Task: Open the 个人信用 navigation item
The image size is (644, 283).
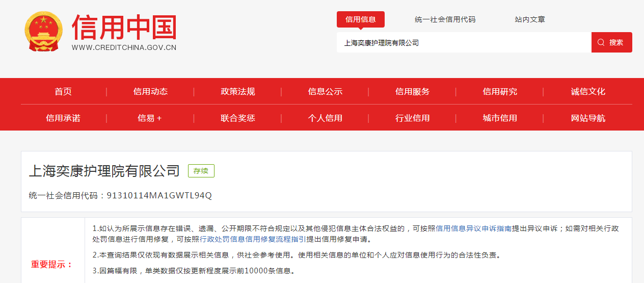Action: (325, 118)
